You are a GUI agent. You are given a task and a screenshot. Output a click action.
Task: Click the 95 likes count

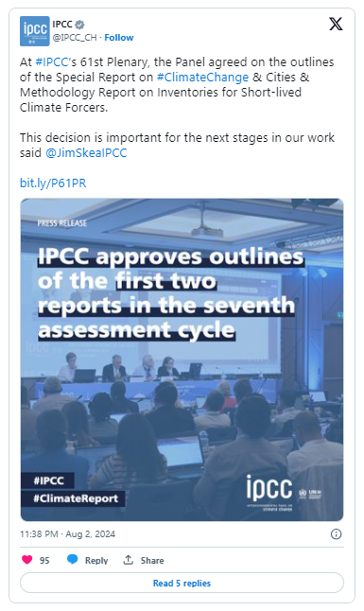coord(44,560)
